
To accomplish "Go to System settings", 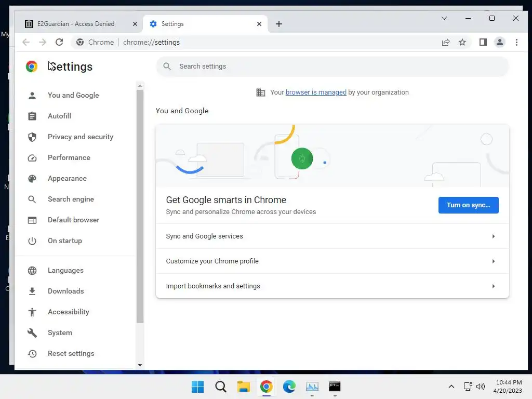I will point(60,333).
